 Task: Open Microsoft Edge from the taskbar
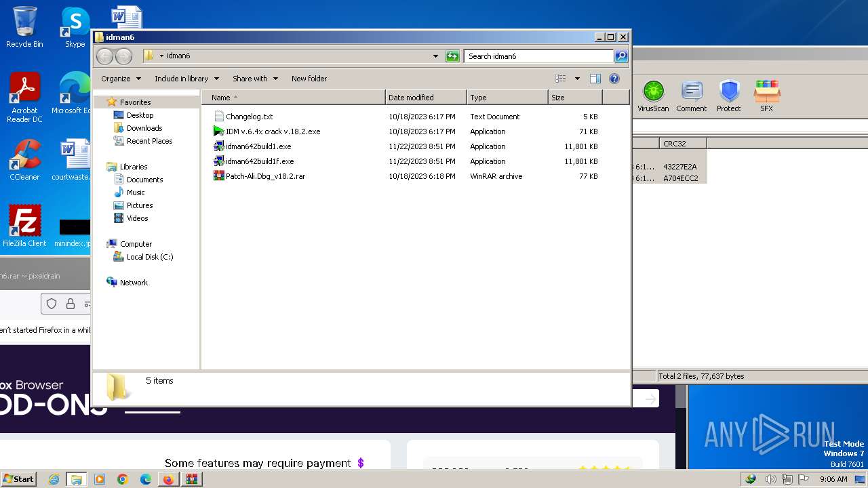pos(146,479)
